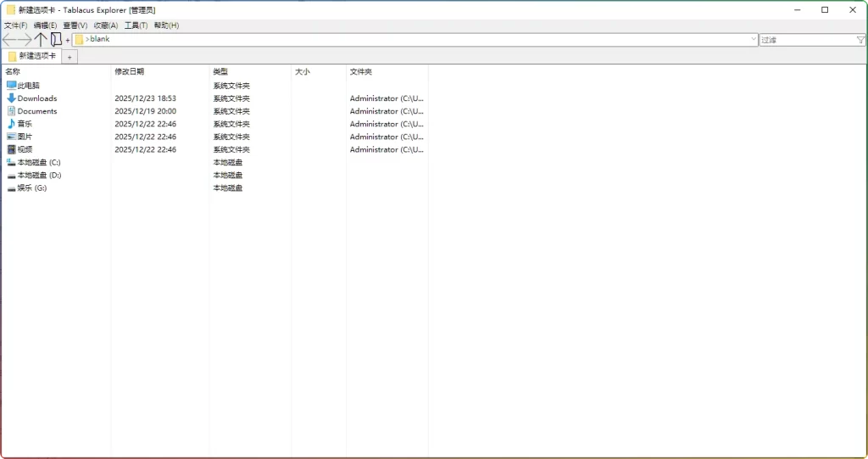This screenshot has width=868, height=459.
Task: Click the open-book folder toolbar icon
Action: click(56, 39)
